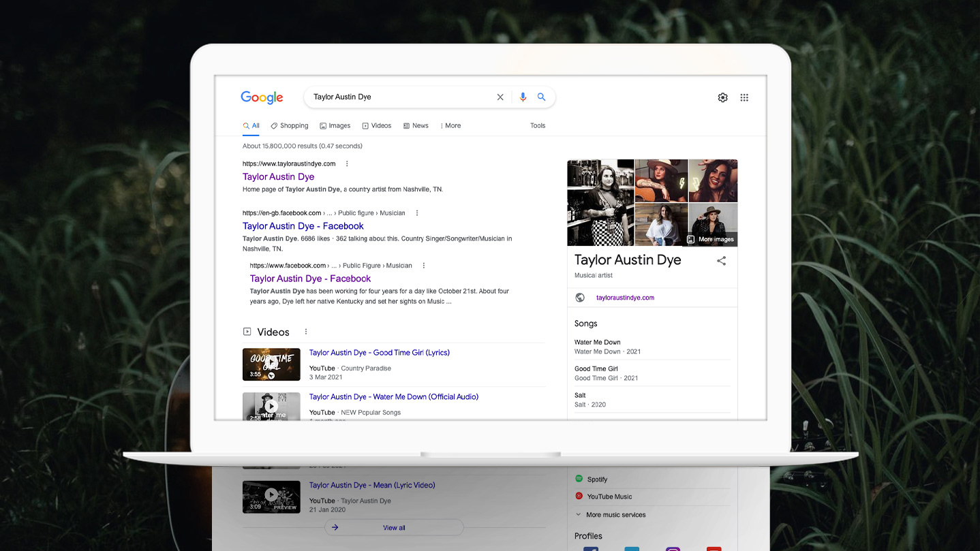Open the More search filters dropdown

click(450, 126)
